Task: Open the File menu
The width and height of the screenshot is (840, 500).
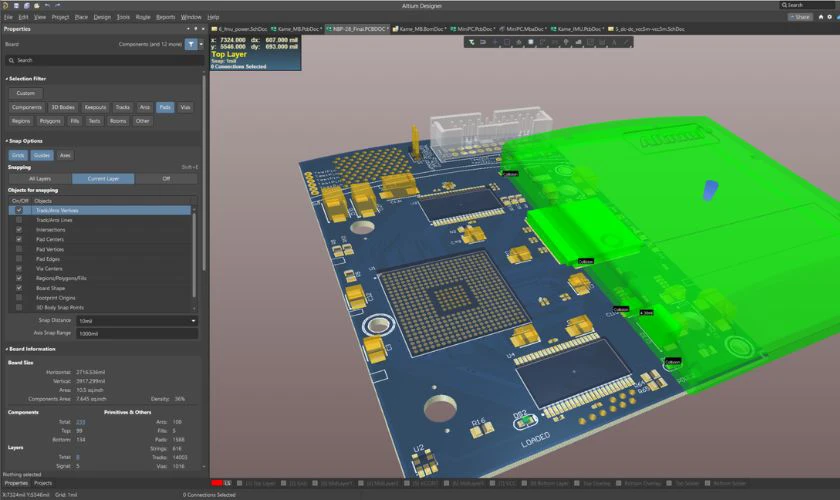Action: [8, 17]
